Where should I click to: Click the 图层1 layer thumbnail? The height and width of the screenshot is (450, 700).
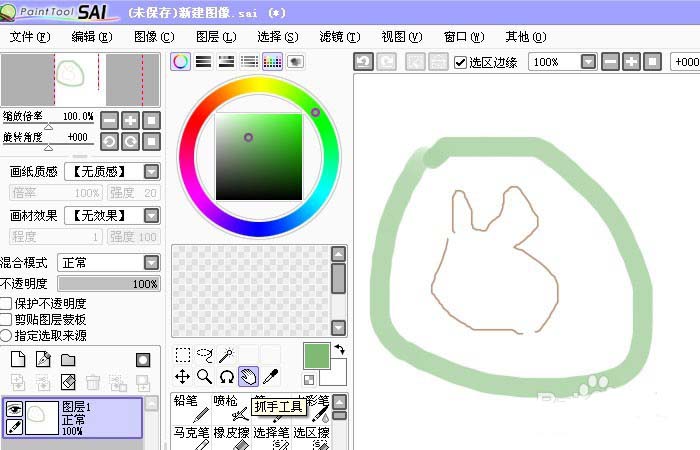tap(42, 418)
